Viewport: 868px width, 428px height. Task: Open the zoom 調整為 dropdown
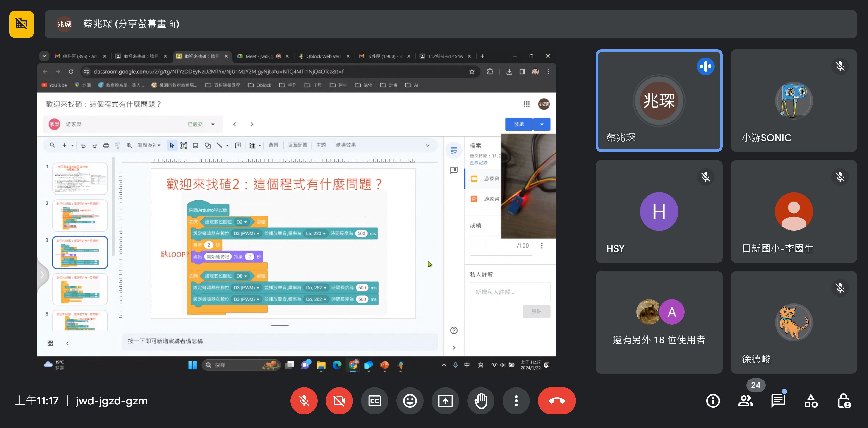[149, 145]
